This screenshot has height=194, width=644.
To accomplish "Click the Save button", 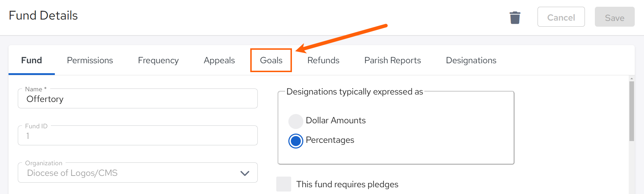I will [614, 17].
